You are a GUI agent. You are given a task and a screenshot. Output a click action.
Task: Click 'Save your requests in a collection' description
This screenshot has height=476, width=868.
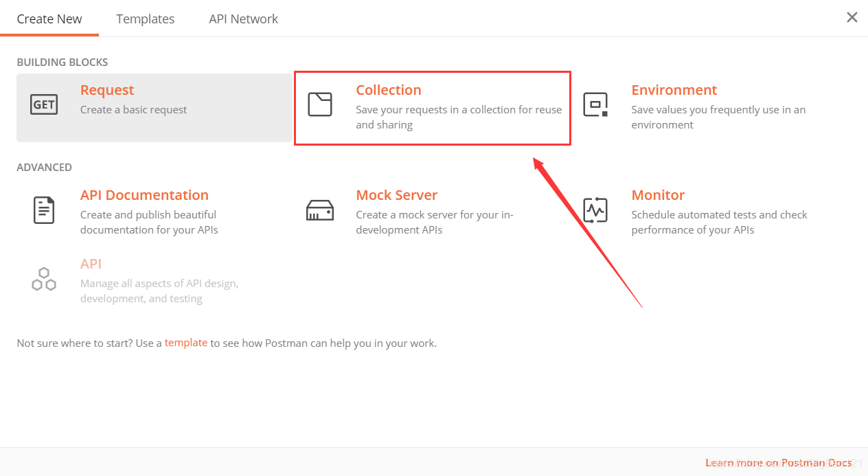point(459,117)
